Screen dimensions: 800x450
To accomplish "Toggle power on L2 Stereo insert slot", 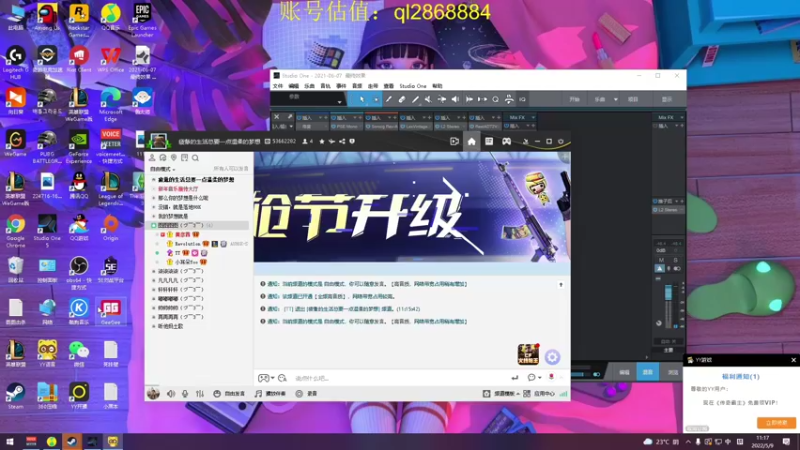I will coord(437,126).
